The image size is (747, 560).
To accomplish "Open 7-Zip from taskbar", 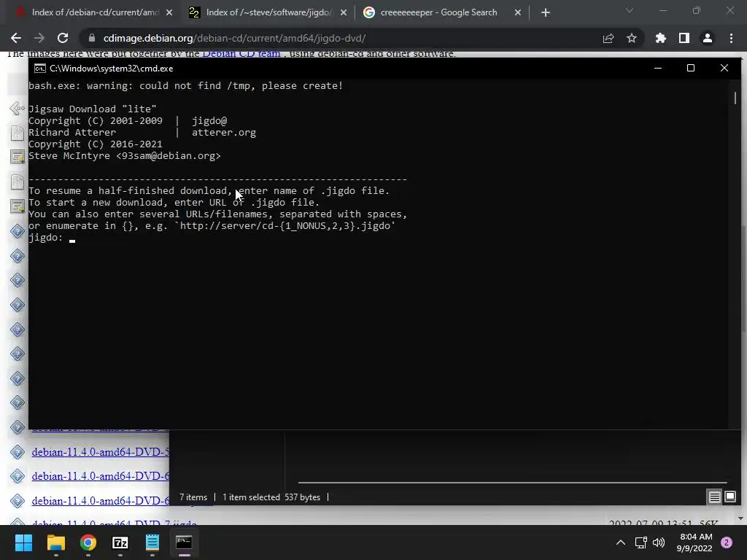I will (120, 542).
